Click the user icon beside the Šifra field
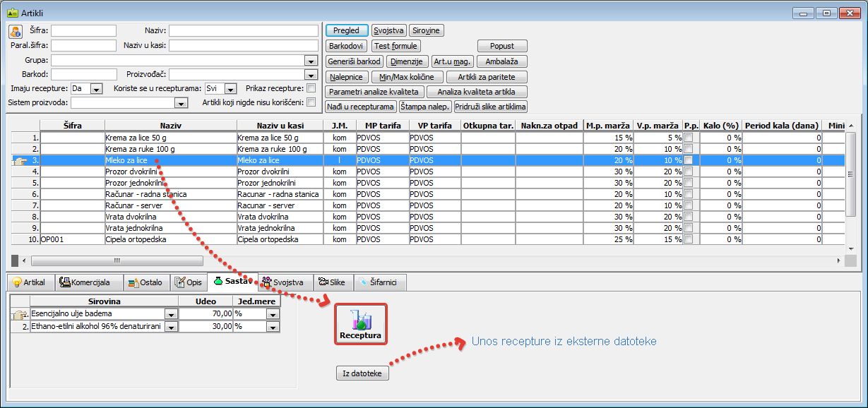This screenshot has width=868, height=408. [16, 31]
